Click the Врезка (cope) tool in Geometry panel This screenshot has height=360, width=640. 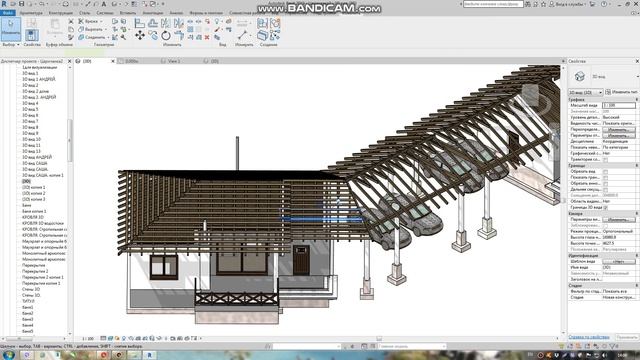click(x=90, y=21)
